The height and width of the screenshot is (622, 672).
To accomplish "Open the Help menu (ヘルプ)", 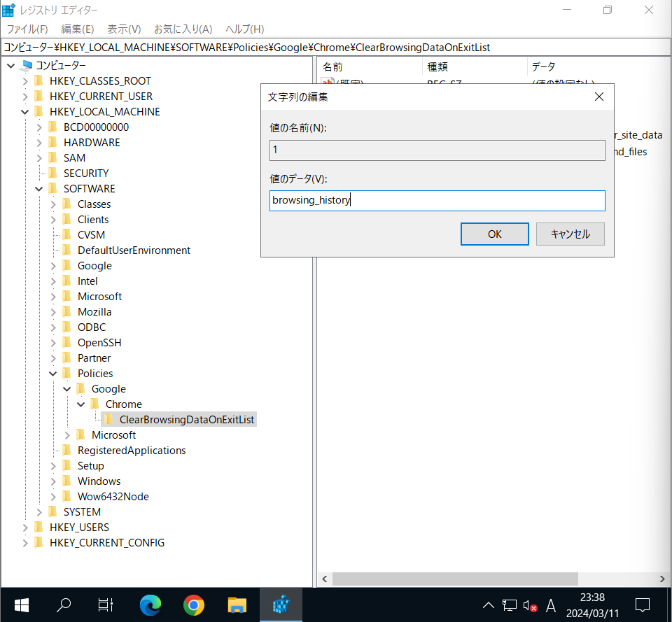I will [245, 29].
